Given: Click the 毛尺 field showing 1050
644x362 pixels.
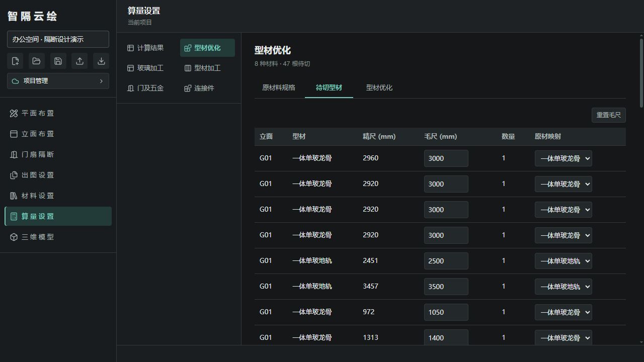Looking at the screenshot, I should point(446,312).
